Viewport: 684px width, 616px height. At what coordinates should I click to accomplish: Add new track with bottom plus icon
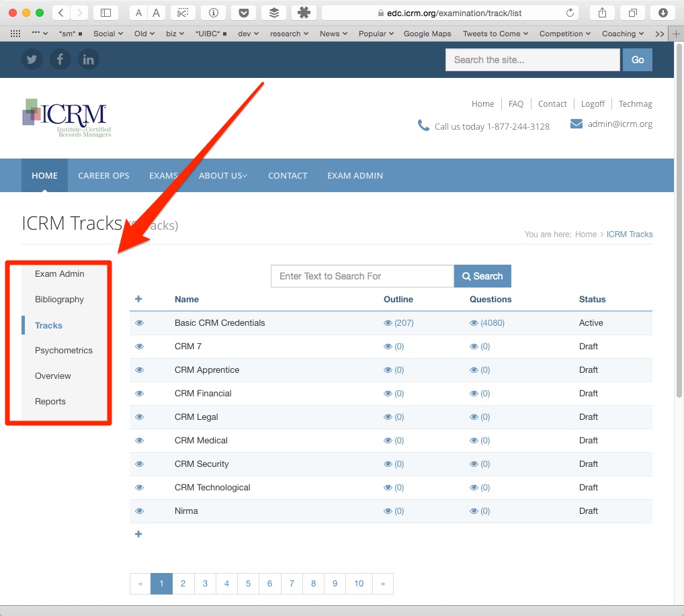(x=138, y=534)
